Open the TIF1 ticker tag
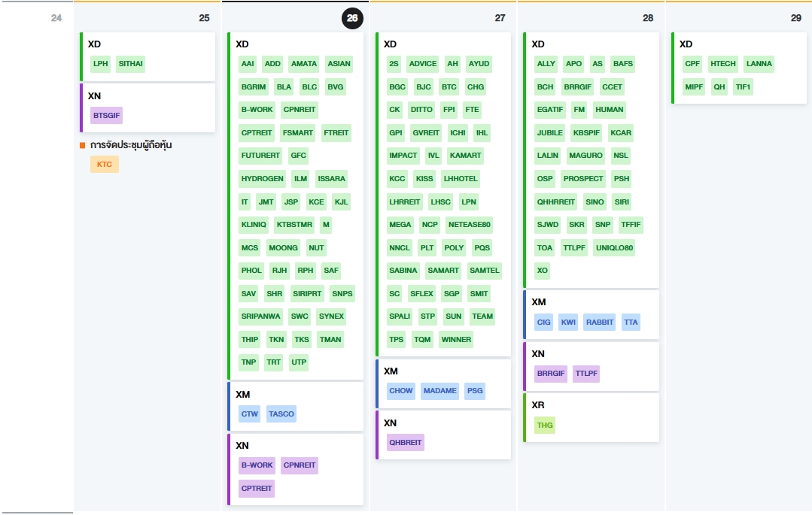The width and height of the screenshot is (812, 515). pyautogui.click(x=743, y=87)
